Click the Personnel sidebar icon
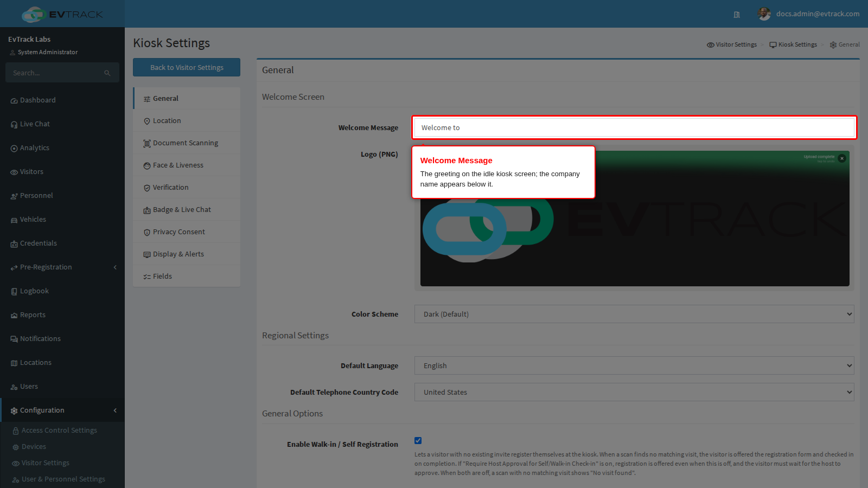Screen dimensions: 868x488 (x=14, y=196)
